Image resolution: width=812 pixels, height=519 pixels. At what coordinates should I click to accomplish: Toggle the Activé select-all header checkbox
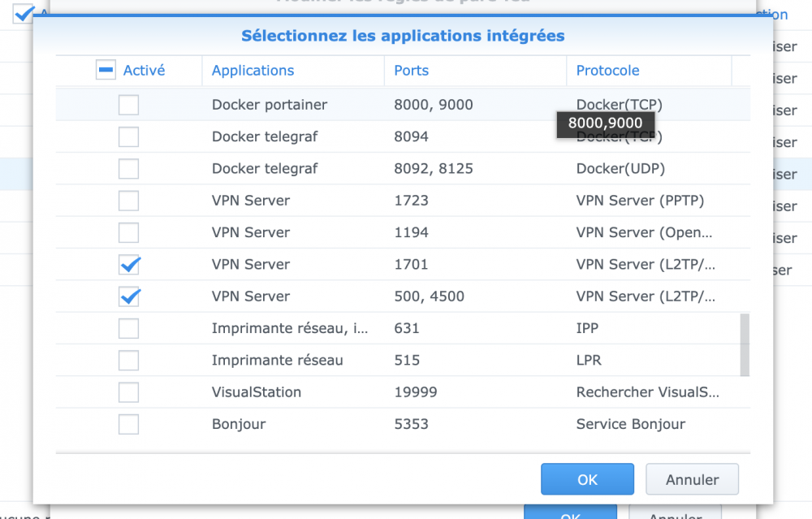106,71
